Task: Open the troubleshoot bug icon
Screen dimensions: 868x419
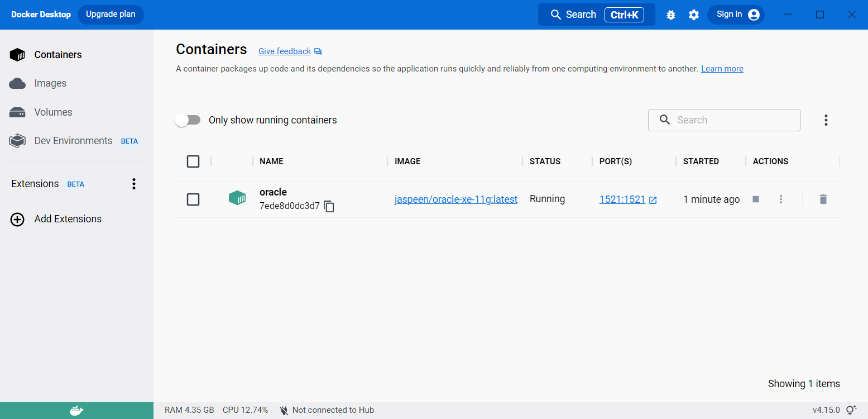Action: pyautogui.click(x=671, y=15)
